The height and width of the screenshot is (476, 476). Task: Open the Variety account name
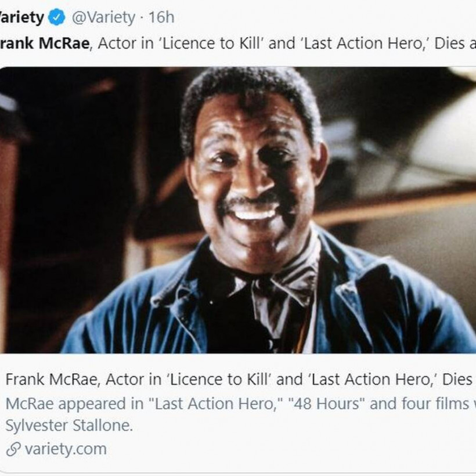pos(21,17)
